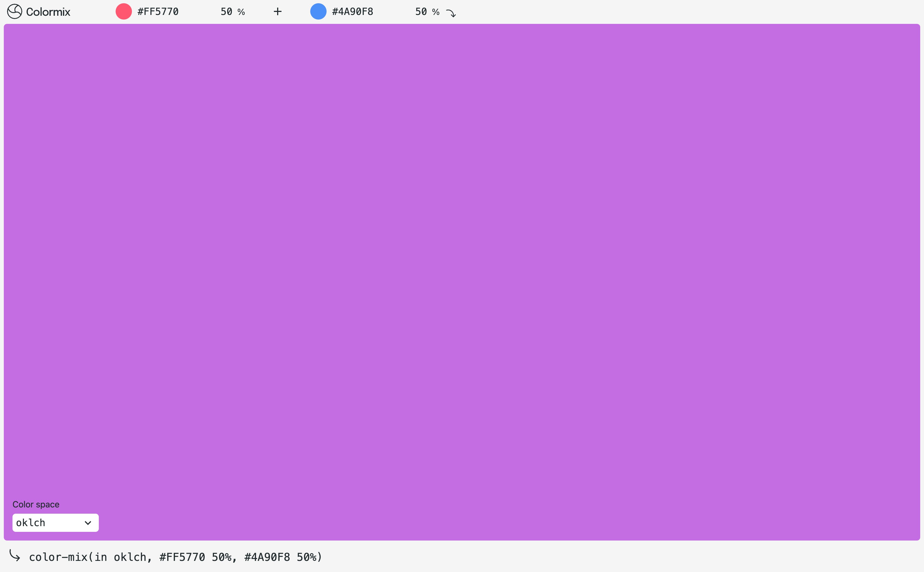
Task: Open the red #FF5770 color swatch
Action: [124, 11]
